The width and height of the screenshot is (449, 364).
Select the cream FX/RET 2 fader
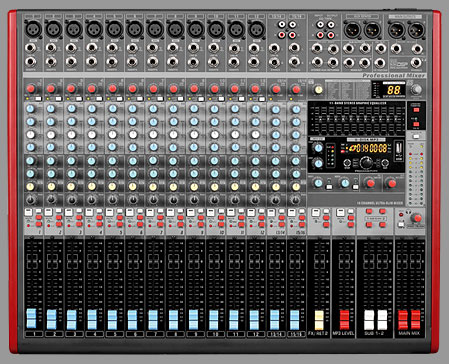[x=319, y=320]
